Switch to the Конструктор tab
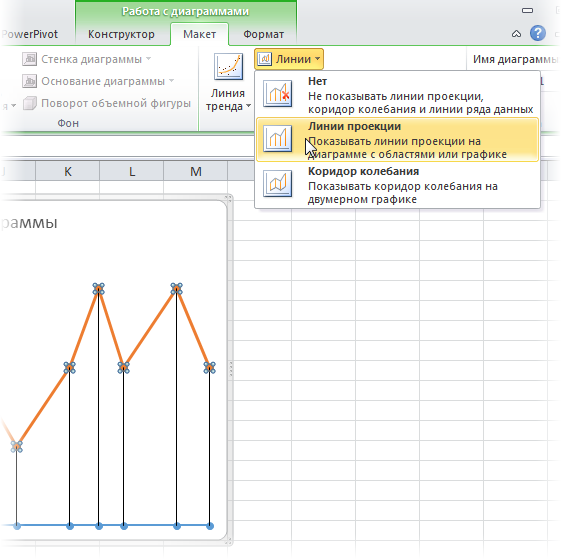Image resolution: width=561 pixels, height=559 pixels. click(121, 34)
